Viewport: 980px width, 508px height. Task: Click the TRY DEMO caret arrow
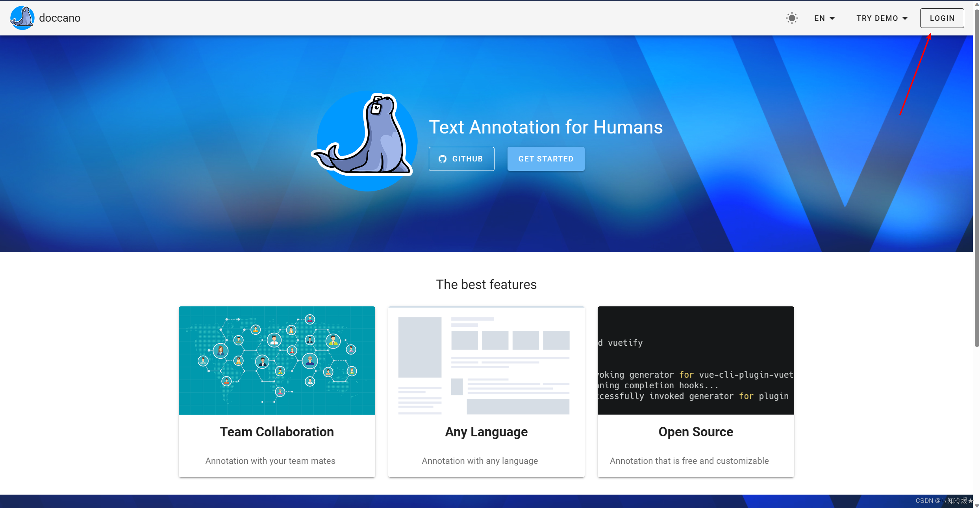[905, 19]
